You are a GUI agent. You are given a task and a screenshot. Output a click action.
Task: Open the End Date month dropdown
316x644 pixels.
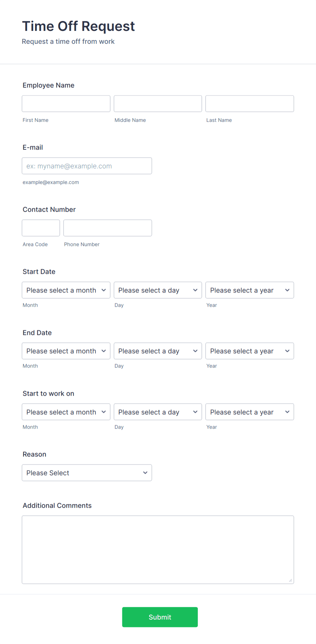(x=66, y=351)
